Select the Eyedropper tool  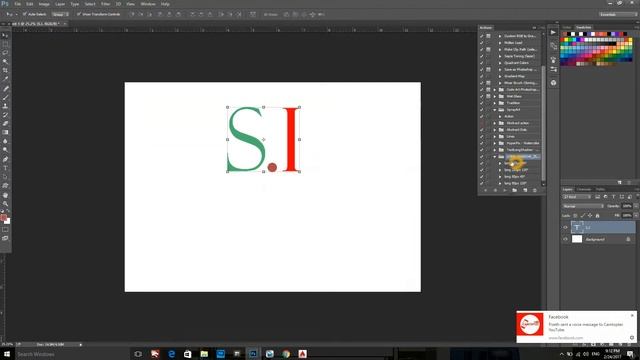5,79
